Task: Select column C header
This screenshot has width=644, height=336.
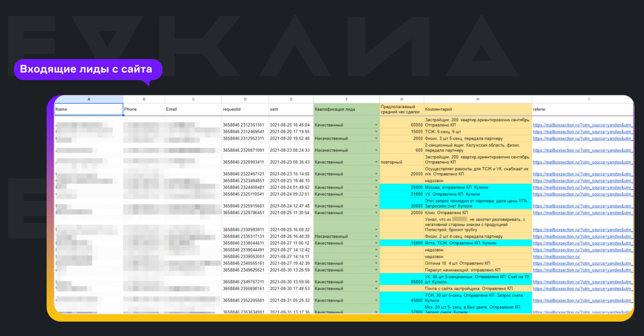Action: [193, 99]
